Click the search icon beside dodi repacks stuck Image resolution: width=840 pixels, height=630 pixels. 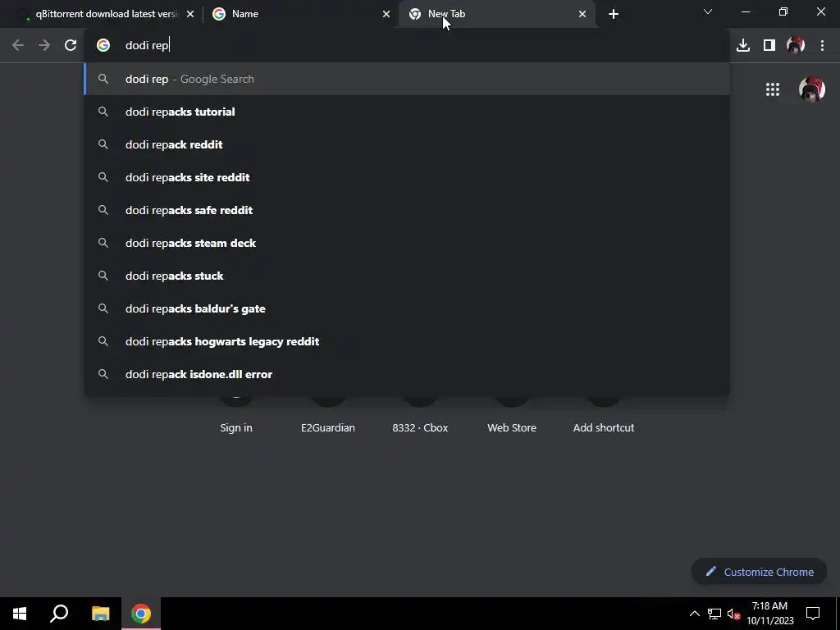[103, 276]
